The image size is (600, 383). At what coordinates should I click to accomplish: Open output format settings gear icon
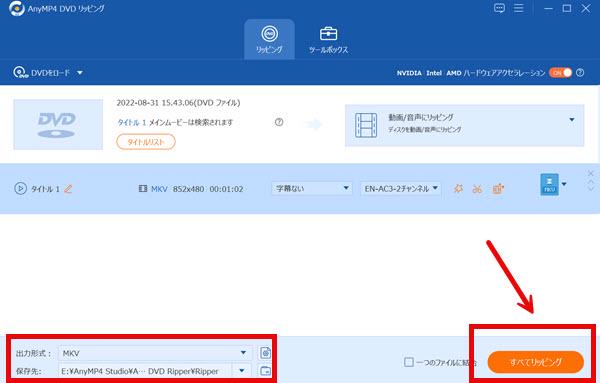[x=265, y=352]
